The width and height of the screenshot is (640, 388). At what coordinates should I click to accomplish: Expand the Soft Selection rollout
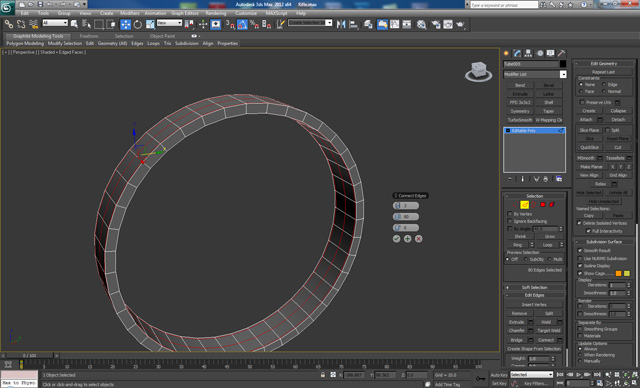pos(534,288)
